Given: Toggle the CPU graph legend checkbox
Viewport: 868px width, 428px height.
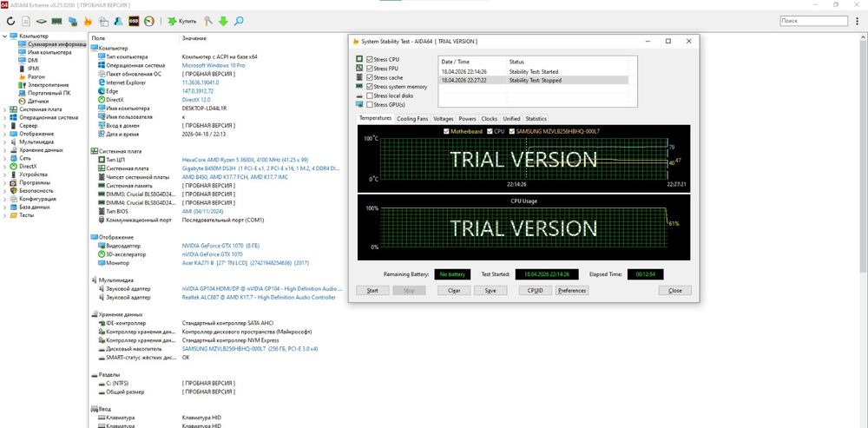Looking at the screenshot, I should [490, 131].
